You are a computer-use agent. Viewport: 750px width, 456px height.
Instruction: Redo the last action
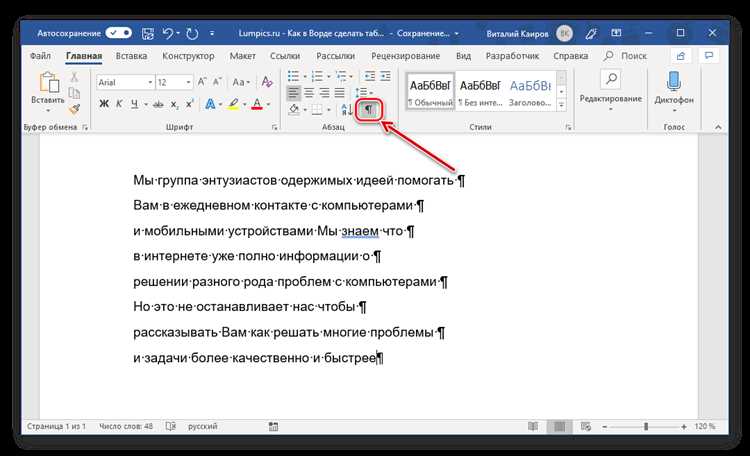[x=192, y=33]
